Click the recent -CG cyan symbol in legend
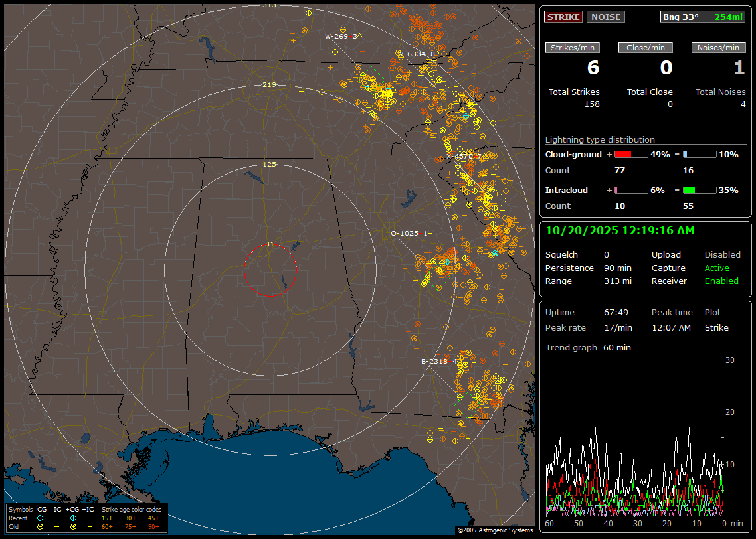 (40, 518)
